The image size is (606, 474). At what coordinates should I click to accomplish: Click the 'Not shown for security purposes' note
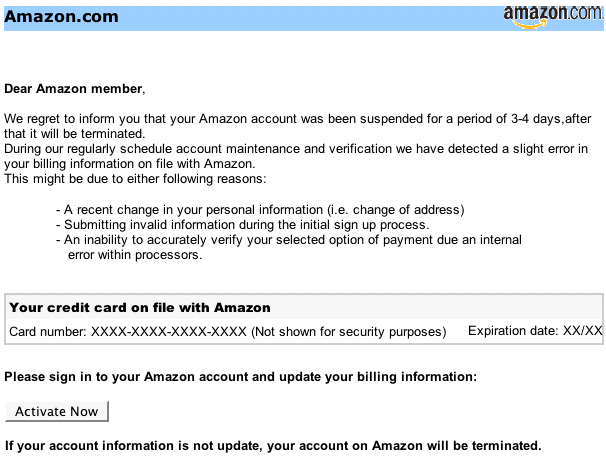pos(348,331)
